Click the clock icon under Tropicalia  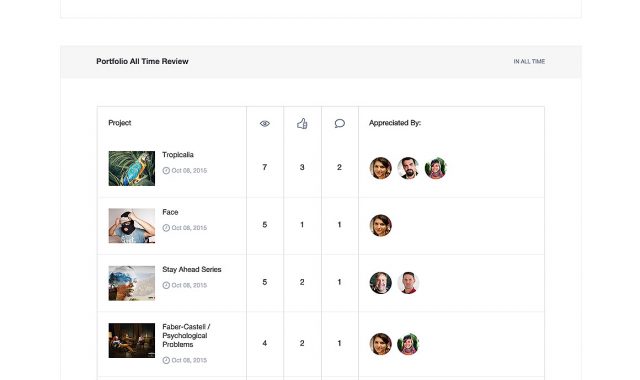166,171
